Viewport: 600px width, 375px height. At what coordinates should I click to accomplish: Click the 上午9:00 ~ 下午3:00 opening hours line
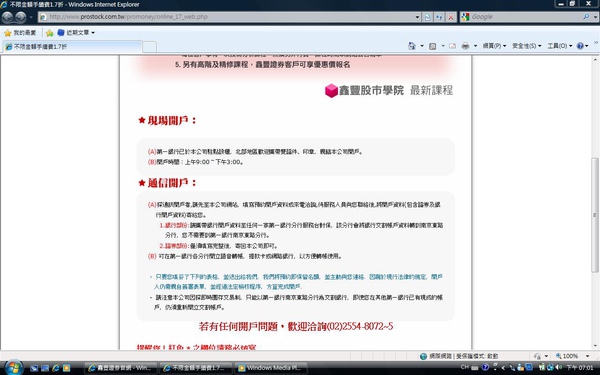[x=196, y=162]
